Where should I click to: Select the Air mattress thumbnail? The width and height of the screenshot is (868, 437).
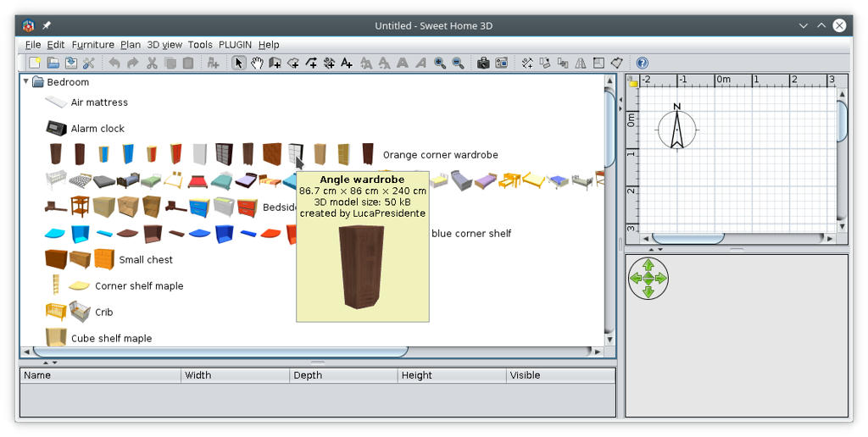[56, 102]
